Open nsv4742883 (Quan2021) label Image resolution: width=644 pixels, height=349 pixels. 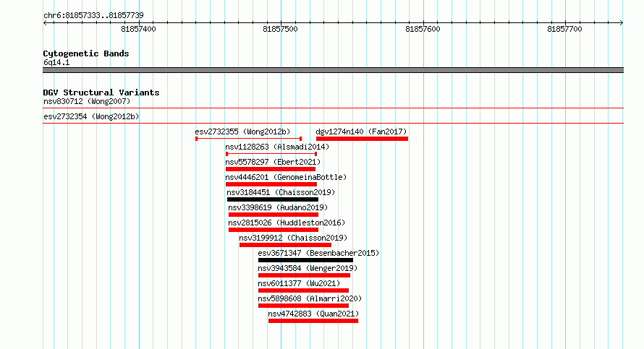pyautogui.click(x=313, y=314)
